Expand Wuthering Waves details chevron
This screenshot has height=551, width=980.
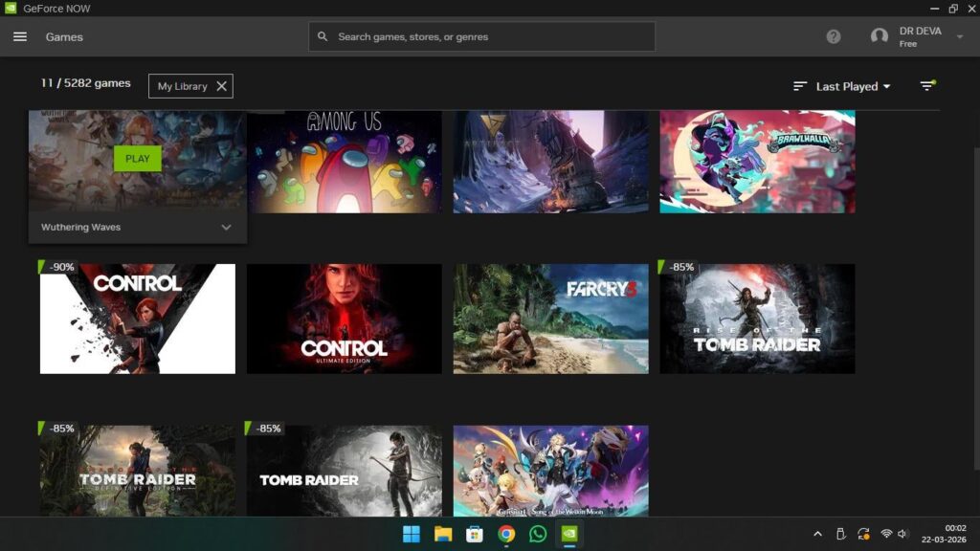pos(226,228)
